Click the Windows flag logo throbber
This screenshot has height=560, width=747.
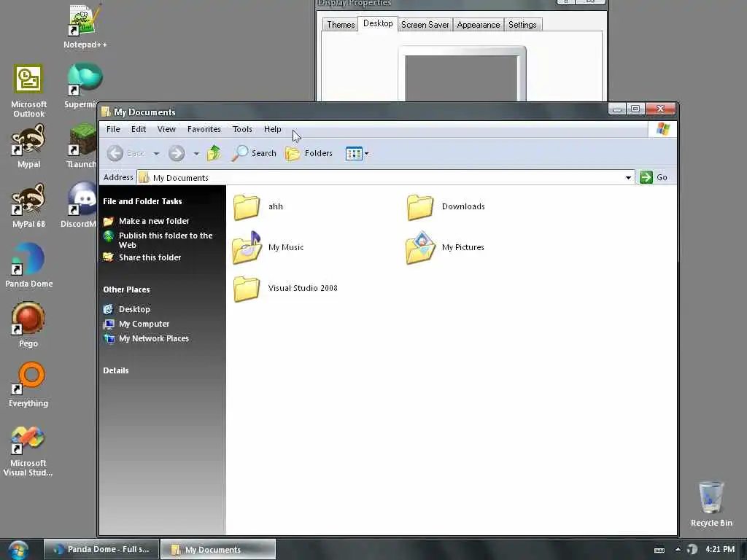662,129
